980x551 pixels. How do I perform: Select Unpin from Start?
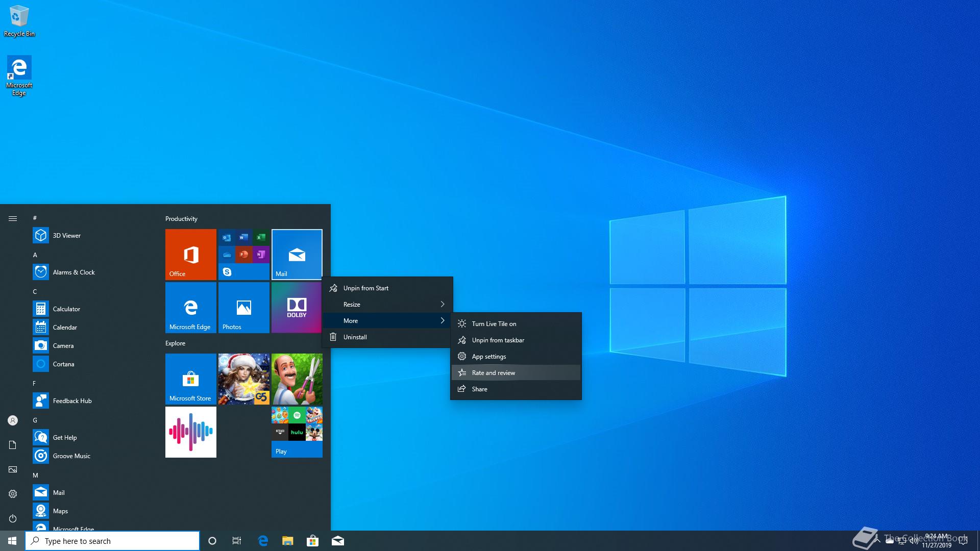387,288
